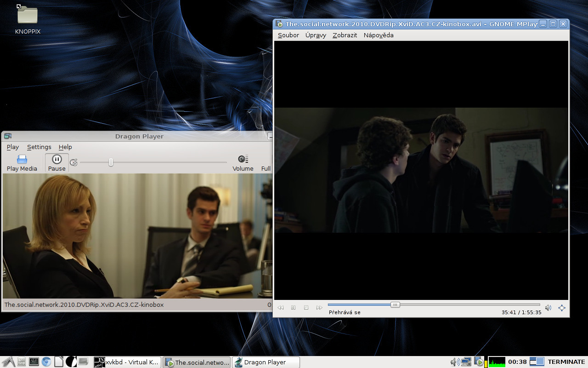Click the GNOME MPlayer title bar window icon

(278, 24)
